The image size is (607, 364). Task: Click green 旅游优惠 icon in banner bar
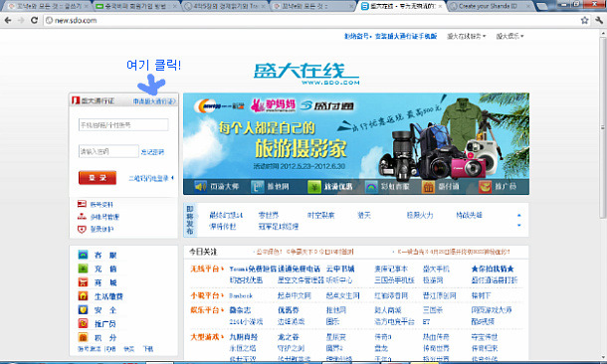(314, 187)
